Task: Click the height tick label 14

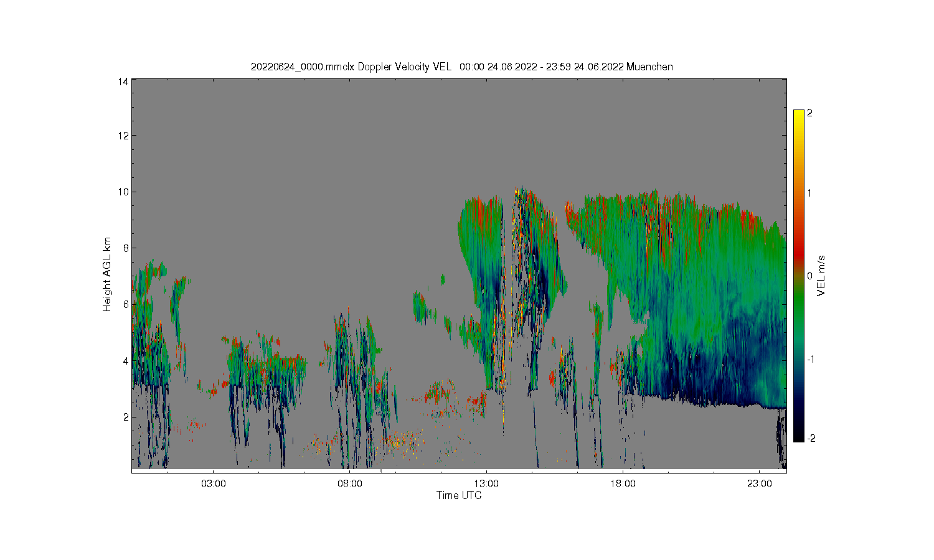Action: (123, 81)
